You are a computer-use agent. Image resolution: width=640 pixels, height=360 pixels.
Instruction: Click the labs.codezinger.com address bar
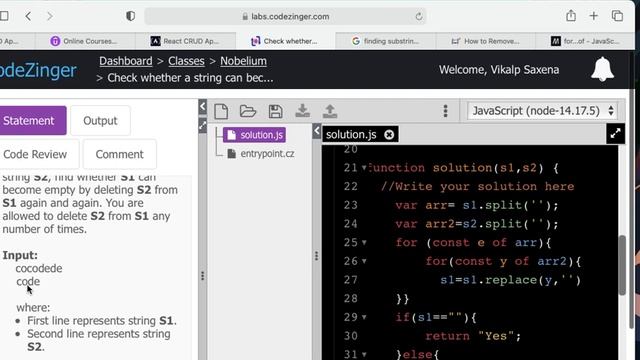tap(285, 16)
